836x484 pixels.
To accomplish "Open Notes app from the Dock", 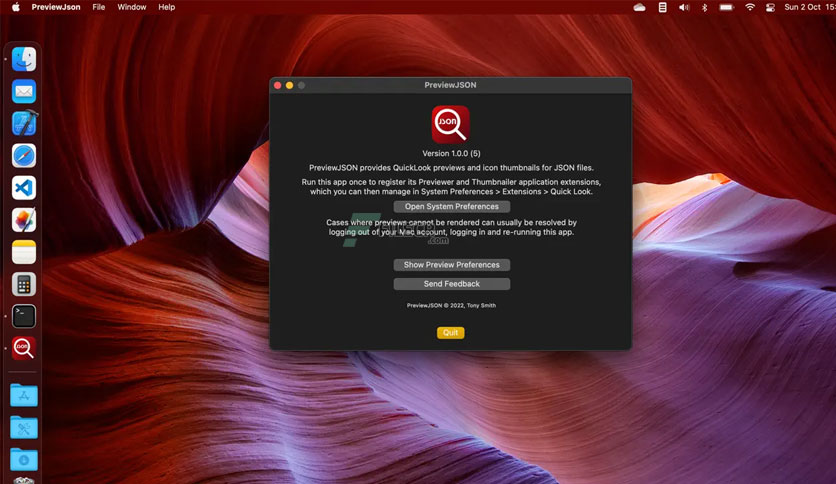I will (24, 252).
